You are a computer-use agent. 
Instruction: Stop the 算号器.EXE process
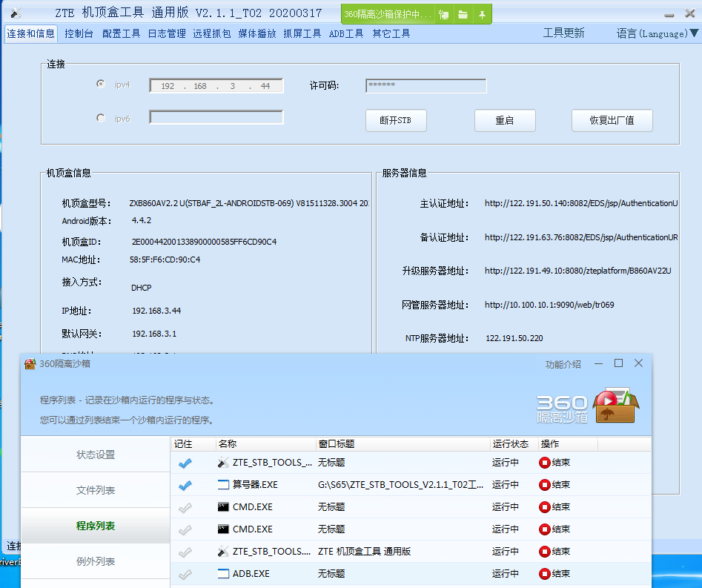[x=544, y=484]
